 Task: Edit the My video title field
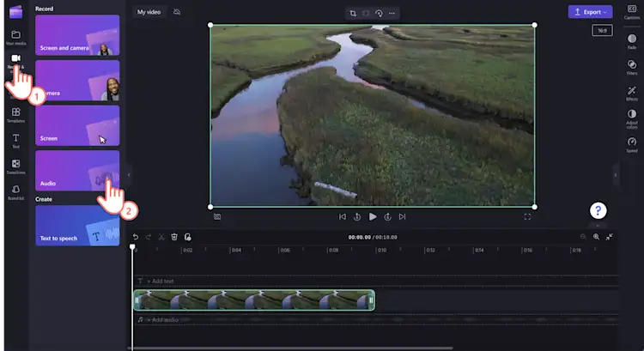149,12
